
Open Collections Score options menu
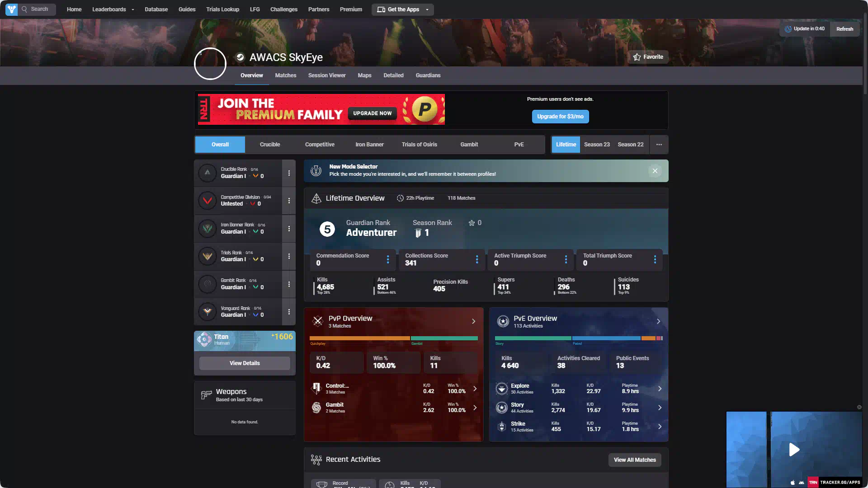point(477,259)
